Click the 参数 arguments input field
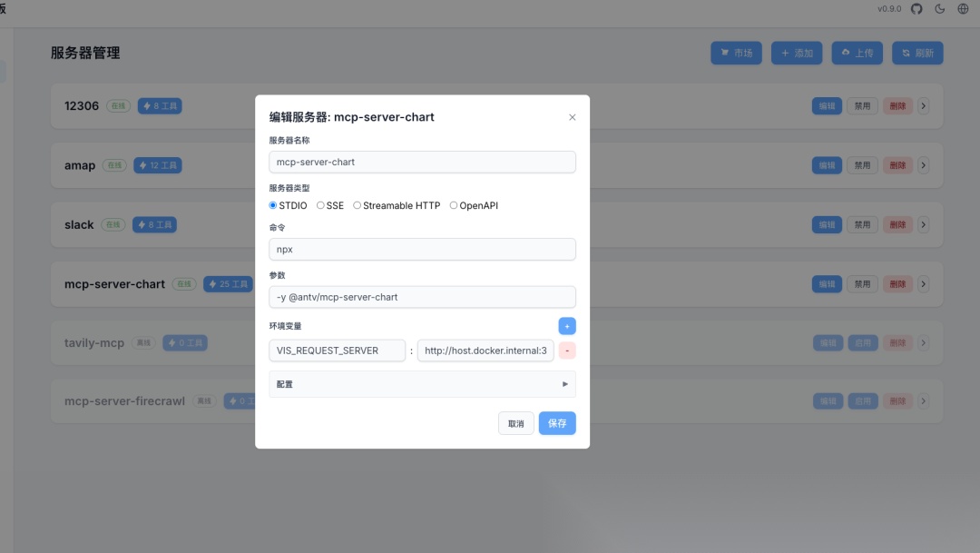 point(422,296)
